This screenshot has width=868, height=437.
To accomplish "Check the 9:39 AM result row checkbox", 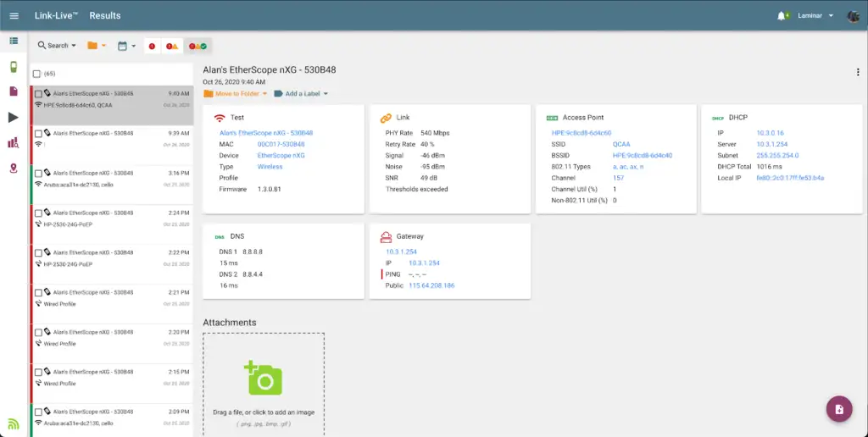I will (38, 134).
